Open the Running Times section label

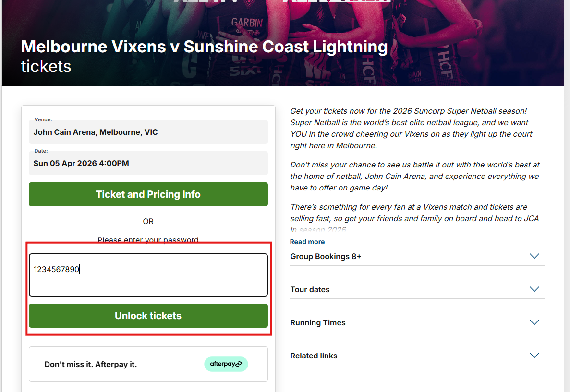click(x=318, y=323)
